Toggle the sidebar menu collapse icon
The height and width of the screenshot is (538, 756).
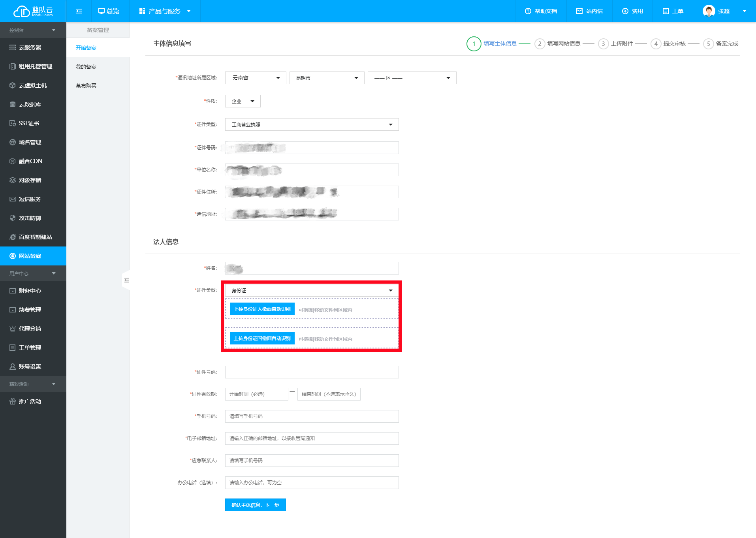[79, 11]
